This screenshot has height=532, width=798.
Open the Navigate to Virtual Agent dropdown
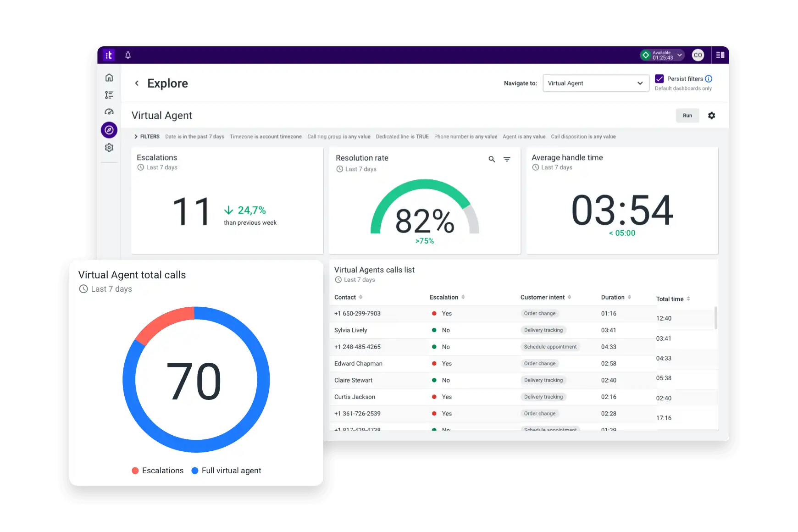pyautogui.click(x=596, y=83)
